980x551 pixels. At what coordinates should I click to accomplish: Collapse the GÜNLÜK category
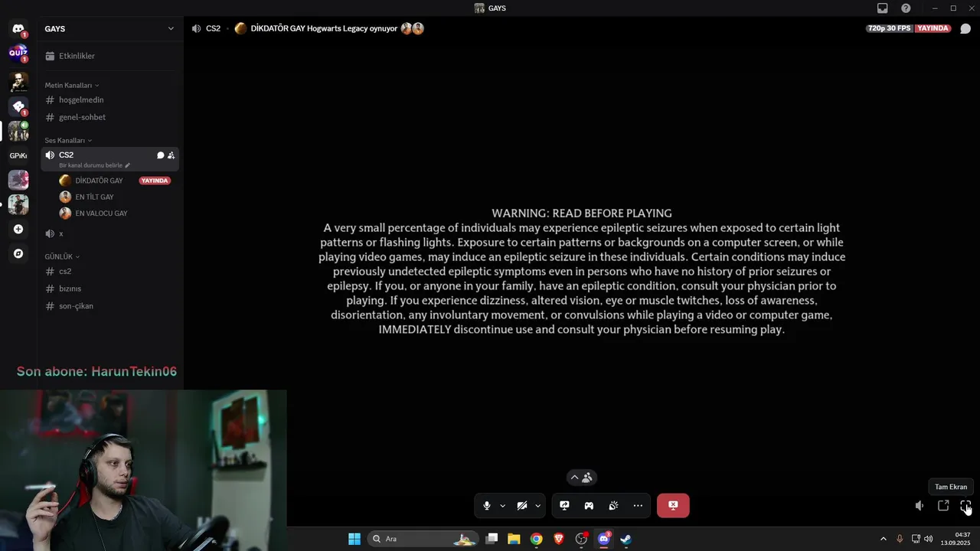click(62, 256)
